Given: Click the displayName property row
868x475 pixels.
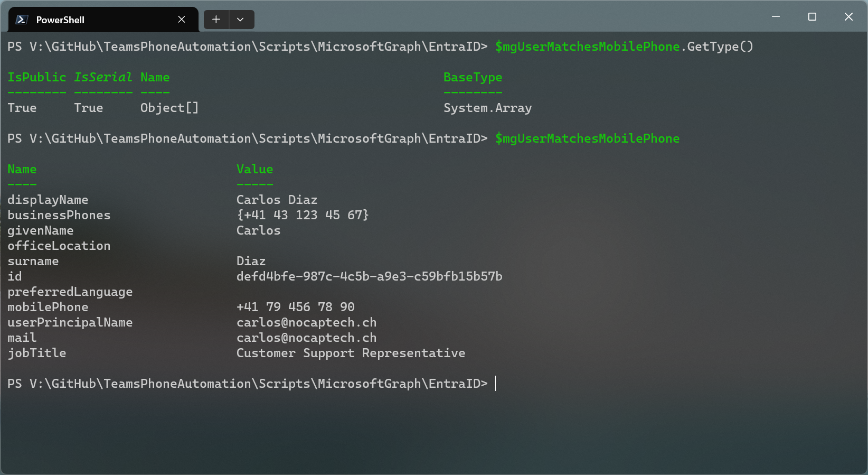Looking at the screenshot, I should [163, 200].
